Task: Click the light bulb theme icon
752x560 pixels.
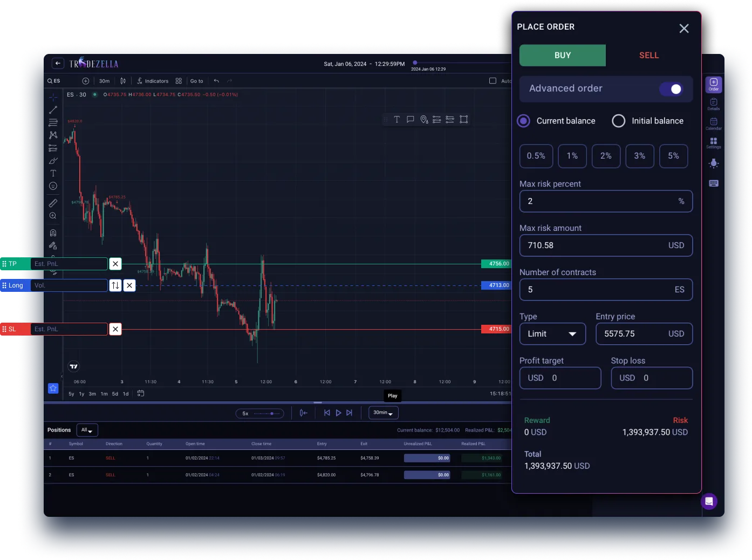Action: (714, 163)
